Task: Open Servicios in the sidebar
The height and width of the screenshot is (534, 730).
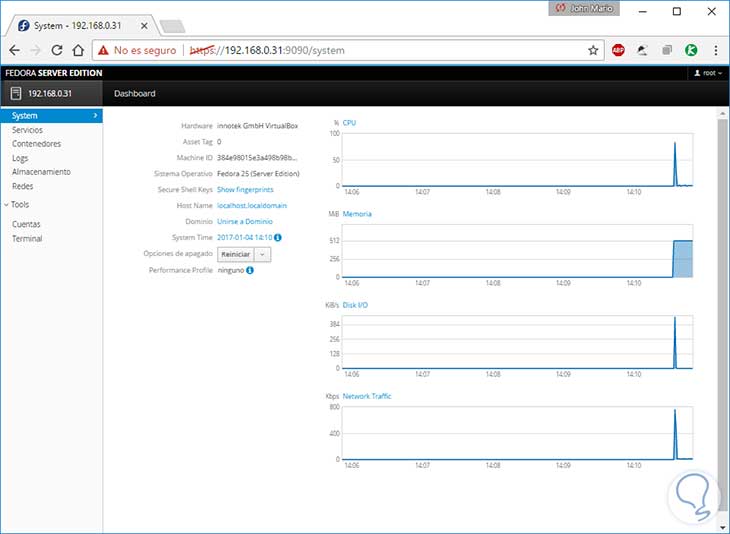Action: (x=27, y=130)
